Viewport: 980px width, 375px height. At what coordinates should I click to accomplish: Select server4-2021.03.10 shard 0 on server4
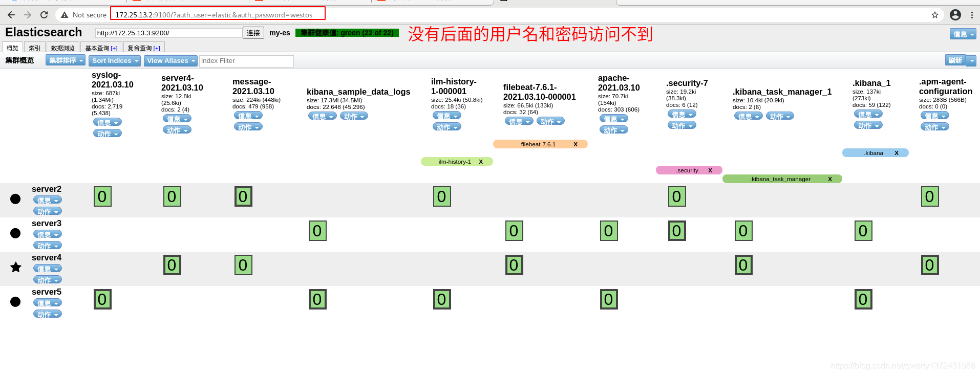tap(172, 265)
